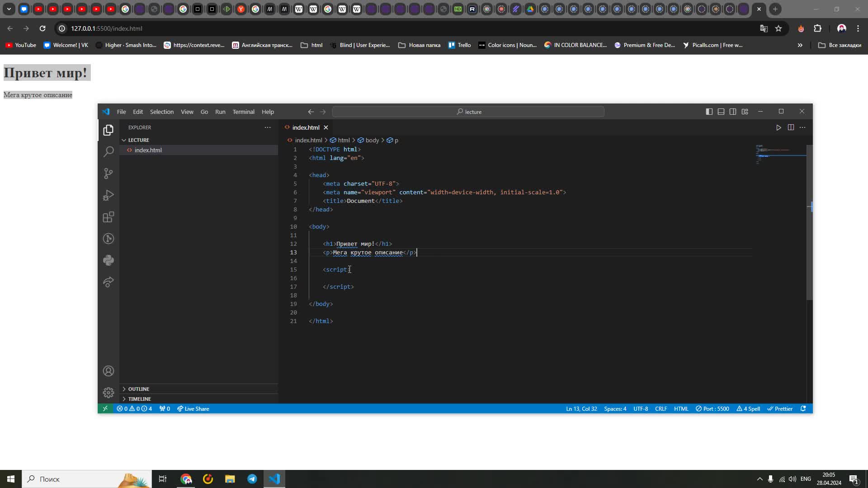This screenshot has width=868, height=488.
Task: Open Customize Layout button
Action: [745, 112]
